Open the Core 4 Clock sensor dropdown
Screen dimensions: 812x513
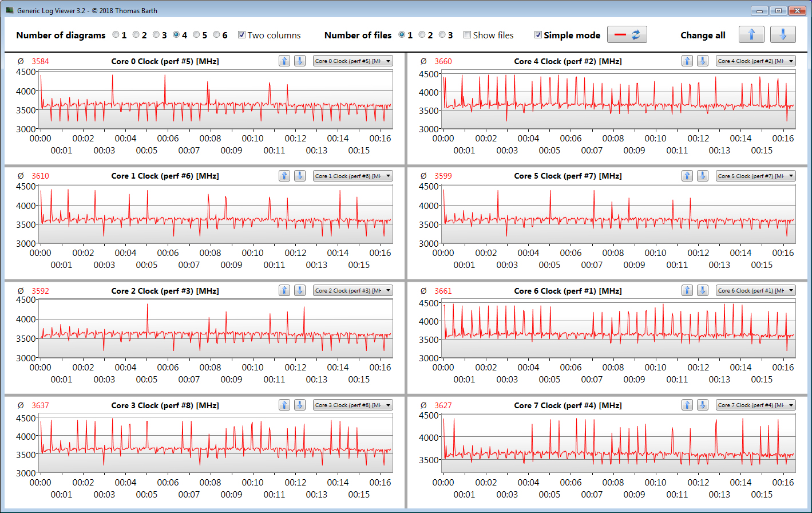(755, 61)
